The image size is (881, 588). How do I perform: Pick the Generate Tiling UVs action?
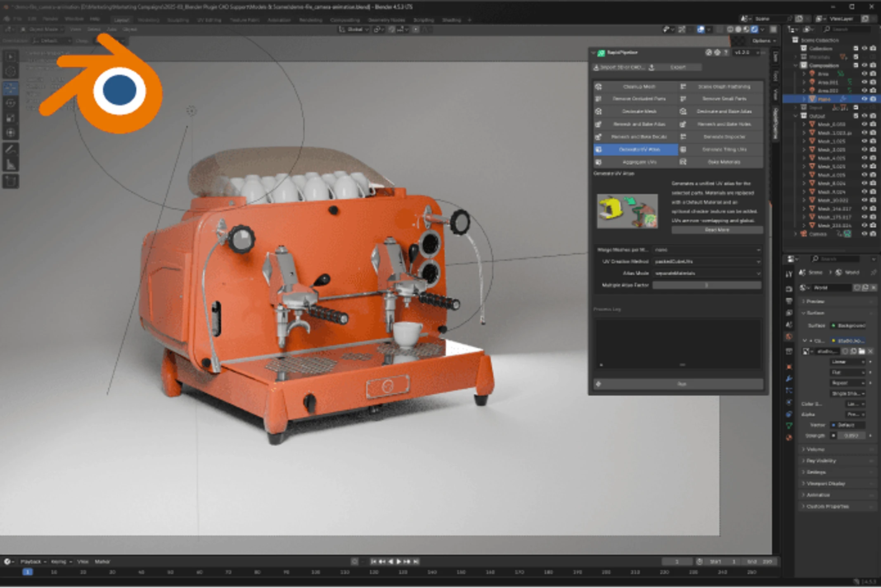tap(724, 149)
